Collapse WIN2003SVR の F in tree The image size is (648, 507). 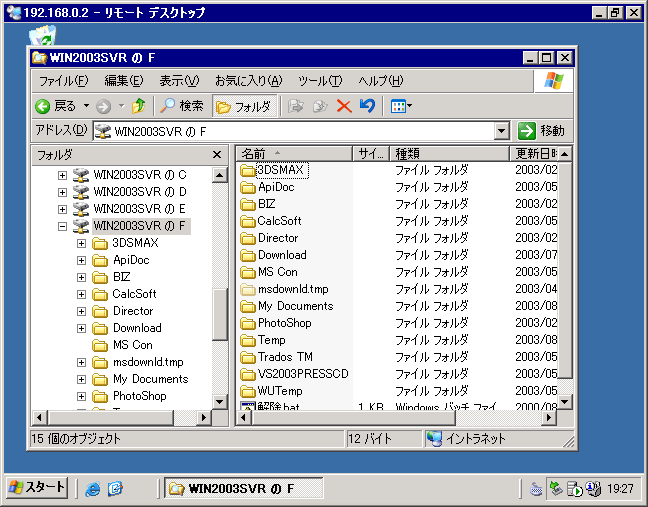tap(62, 226)
